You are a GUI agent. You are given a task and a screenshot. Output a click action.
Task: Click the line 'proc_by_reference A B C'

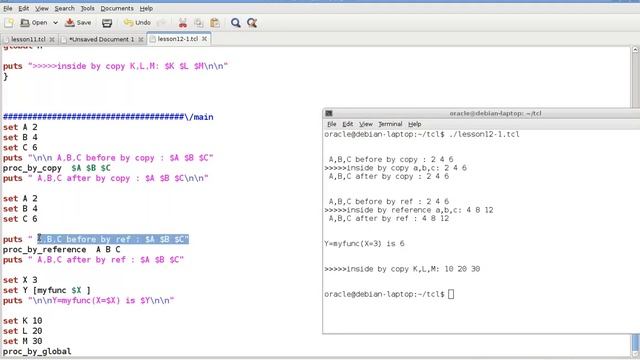[62, 249]
